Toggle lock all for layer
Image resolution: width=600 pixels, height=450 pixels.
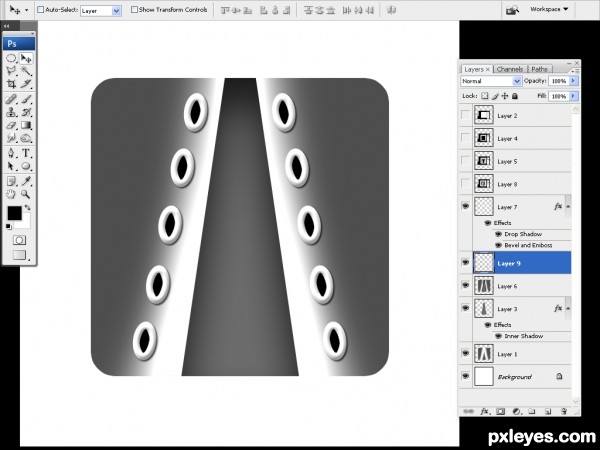[515, 96]
